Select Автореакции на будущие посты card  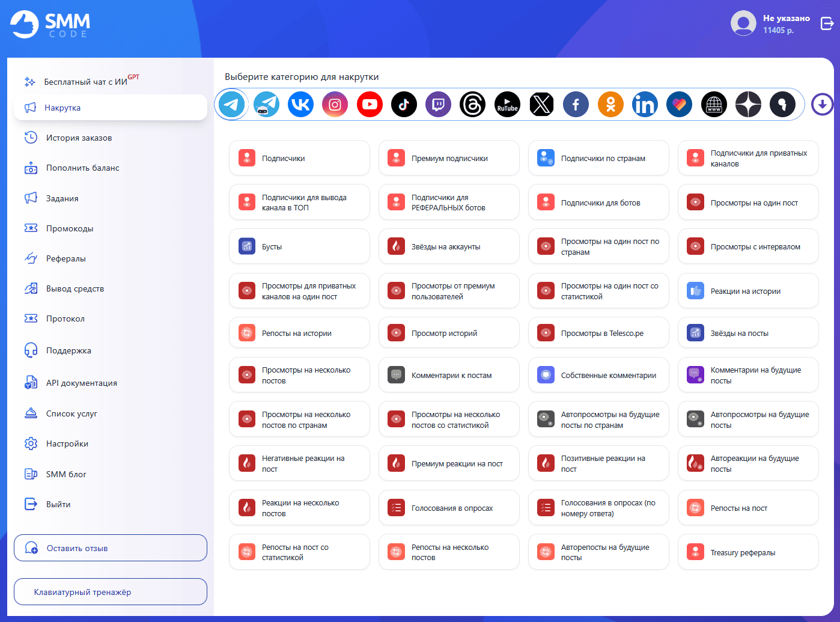(748, 463)
